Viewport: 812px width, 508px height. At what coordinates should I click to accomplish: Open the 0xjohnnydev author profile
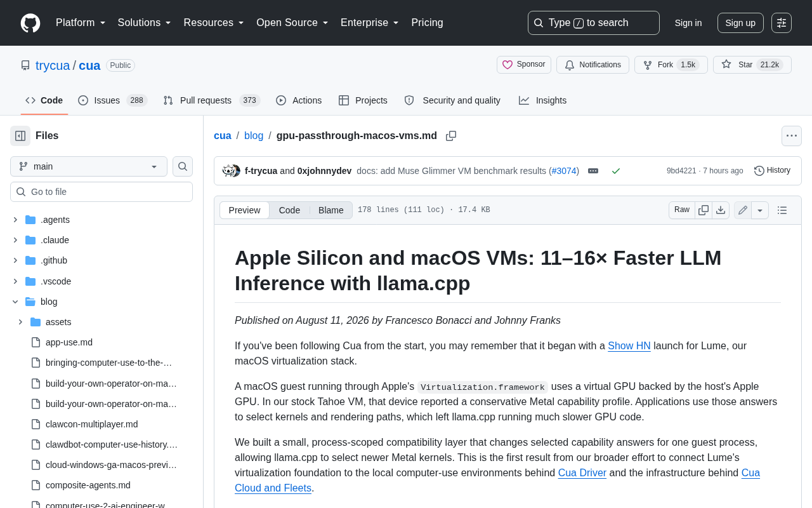pos(324,171)
